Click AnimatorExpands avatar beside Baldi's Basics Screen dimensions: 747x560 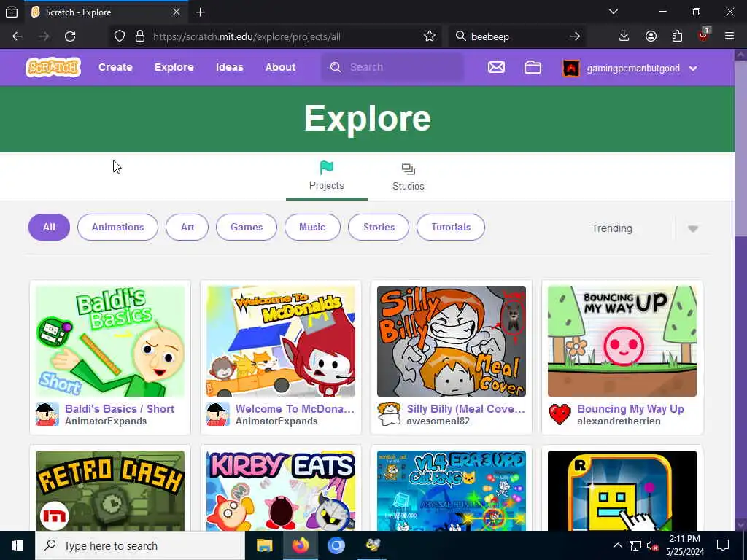tap(47, 414)
